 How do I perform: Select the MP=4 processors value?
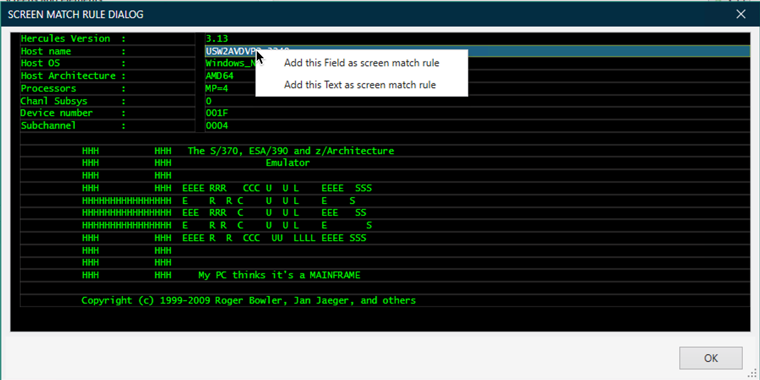tap(217, 88)
